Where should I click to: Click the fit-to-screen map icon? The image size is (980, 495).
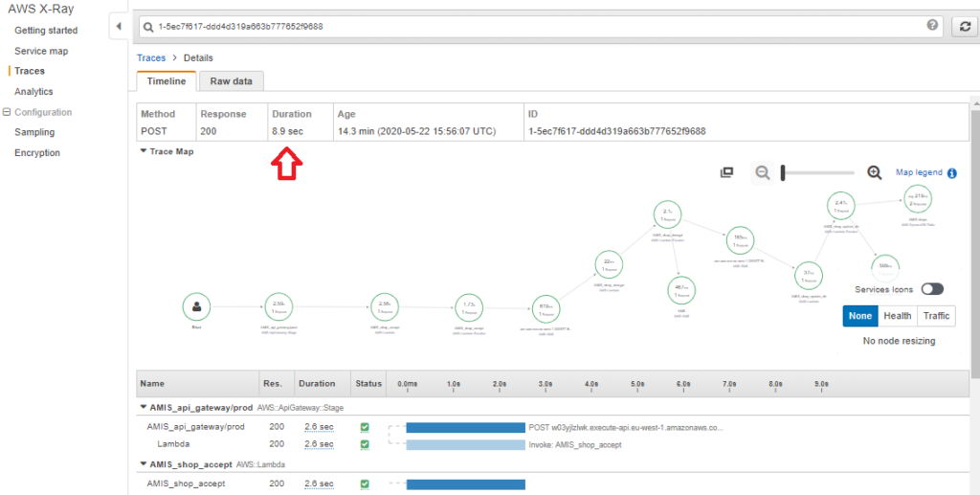(x=726, y=172)
